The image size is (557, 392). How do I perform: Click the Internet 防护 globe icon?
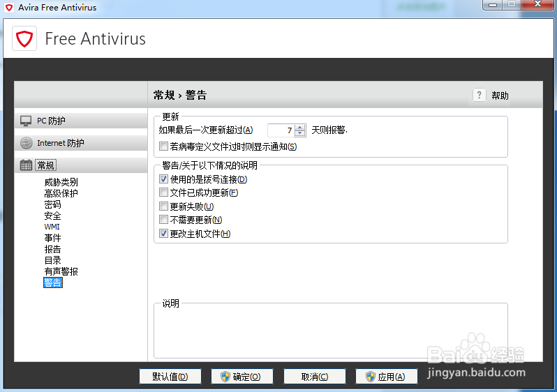click(x=27, y=143)
